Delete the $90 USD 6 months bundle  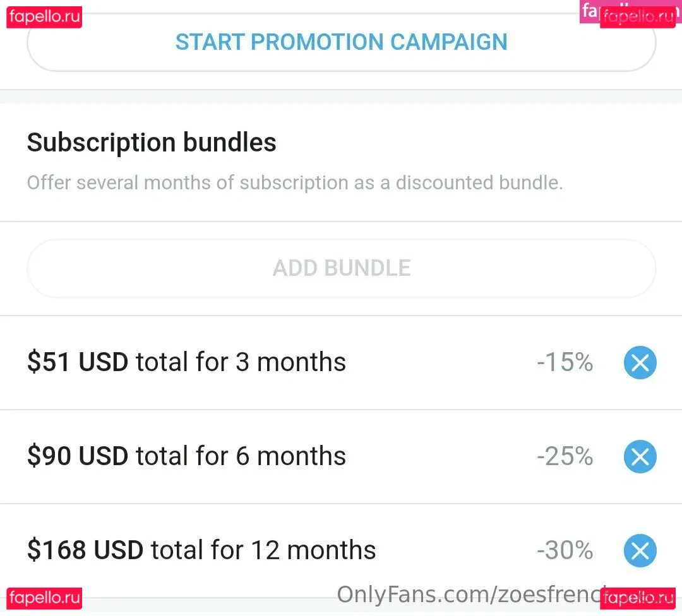(640, 457)
